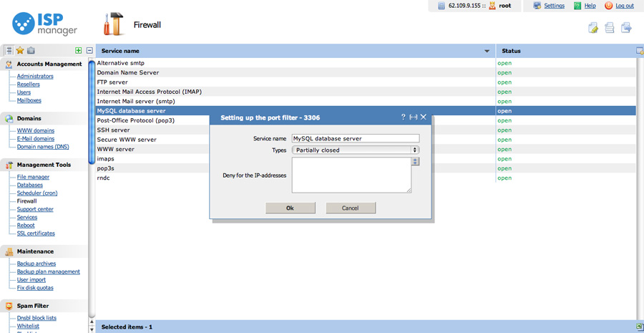Click the Deny for IP-addresses text area

(x=351, y=175)
